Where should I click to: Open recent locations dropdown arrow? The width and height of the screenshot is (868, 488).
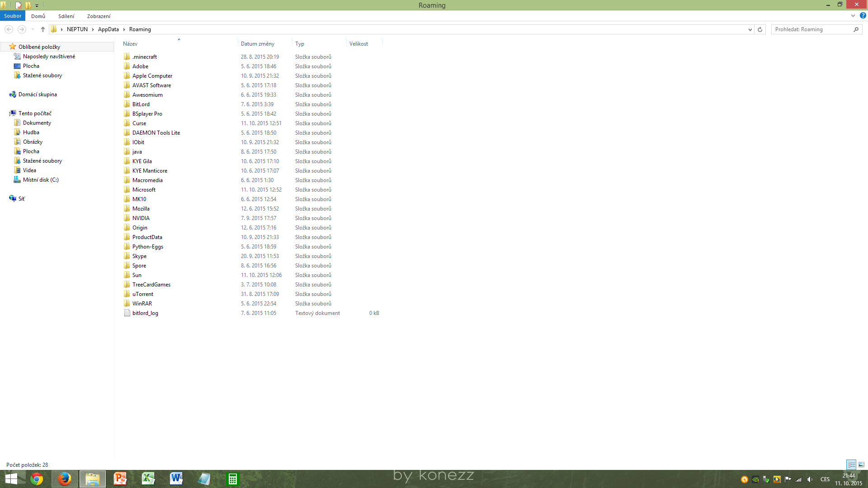pos(33,29)
